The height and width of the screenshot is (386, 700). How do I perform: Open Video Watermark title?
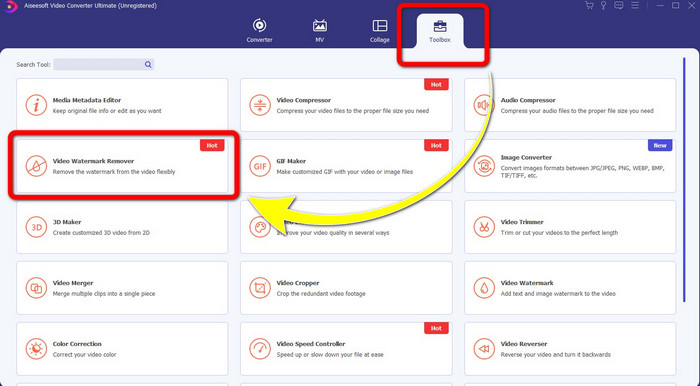[x=527, y=283]
